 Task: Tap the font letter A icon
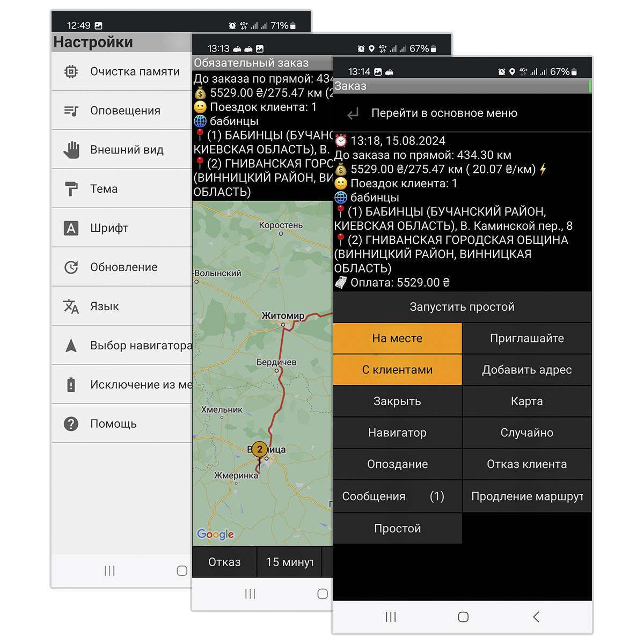point(71,228)
